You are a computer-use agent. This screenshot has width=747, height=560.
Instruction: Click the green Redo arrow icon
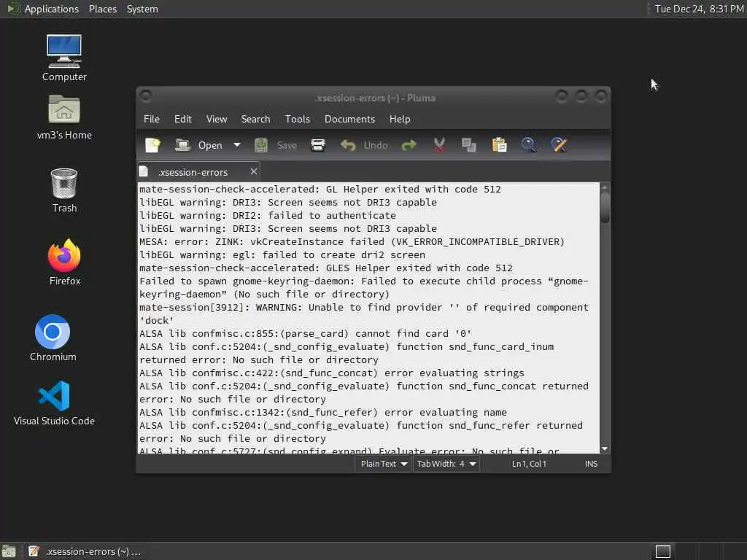[409, 145]
